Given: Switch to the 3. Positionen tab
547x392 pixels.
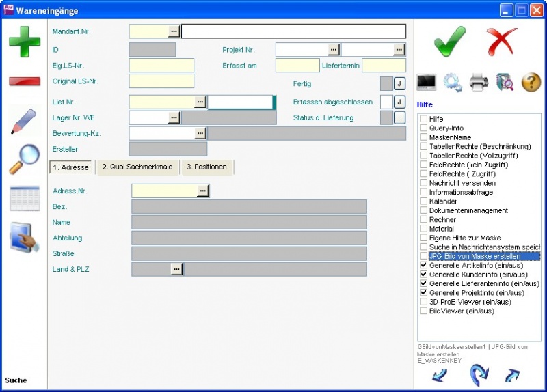Looking at the screenshot, I should pos(208,167).
